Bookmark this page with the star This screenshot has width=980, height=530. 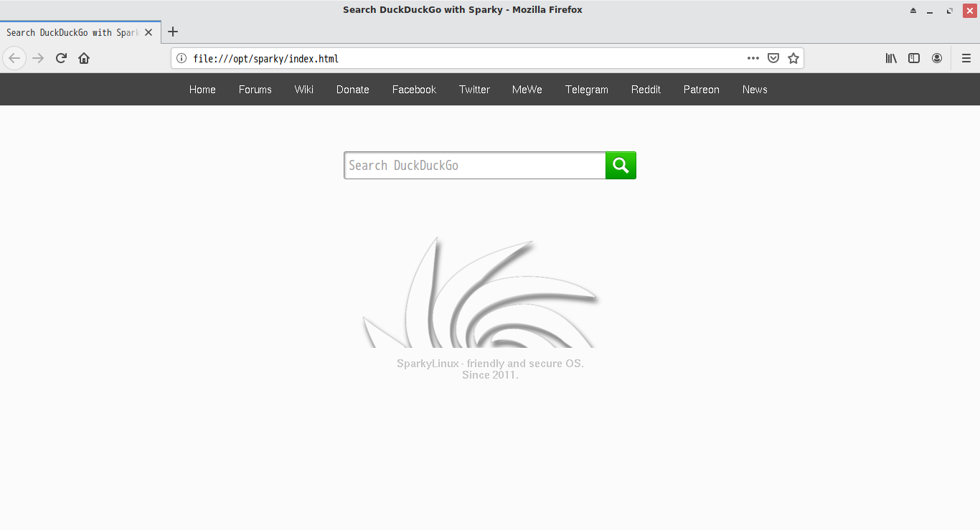coord(793,59)
